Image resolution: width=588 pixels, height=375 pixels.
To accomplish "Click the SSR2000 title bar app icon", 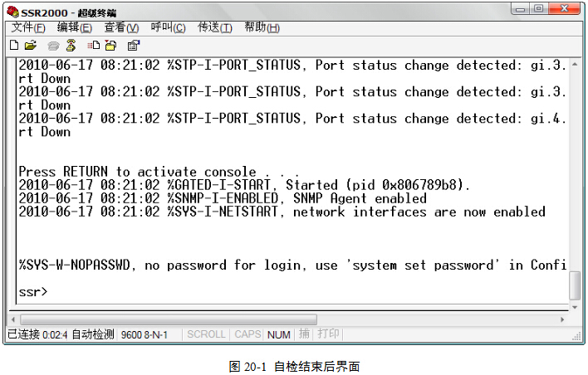I will pyautogui.click(x=12, y=11).
